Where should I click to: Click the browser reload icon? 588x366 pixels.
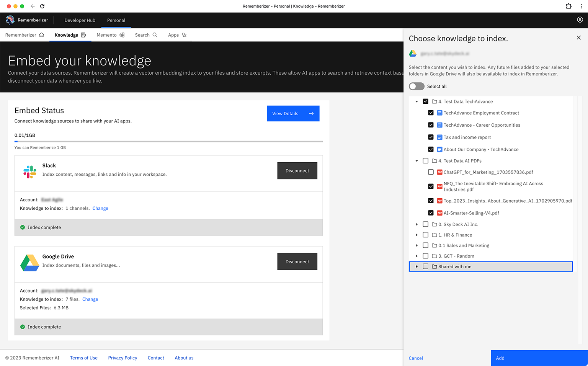click(x=42, y=6)
